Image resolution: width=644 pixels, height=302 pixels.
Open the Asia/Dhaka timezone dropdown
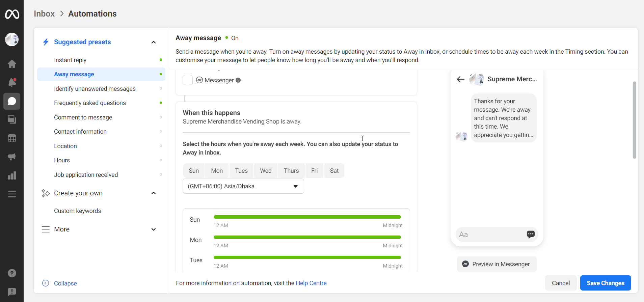coord(243,186)
